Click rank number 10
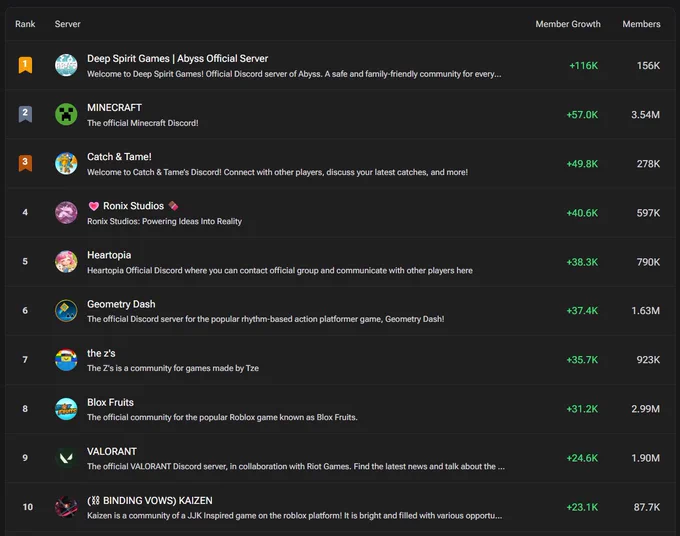This screenshot has height=536, width=680. point(28,507)
